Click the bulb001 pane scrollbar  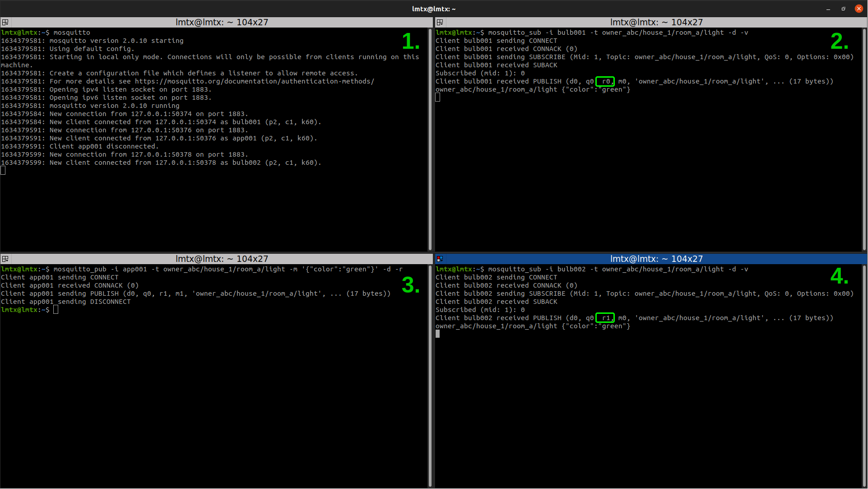(864, 139)
